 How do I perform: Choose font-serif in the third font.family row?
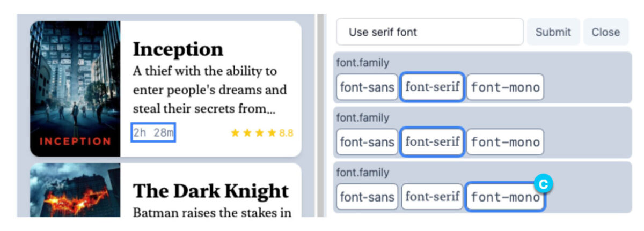tap(432, 197)
